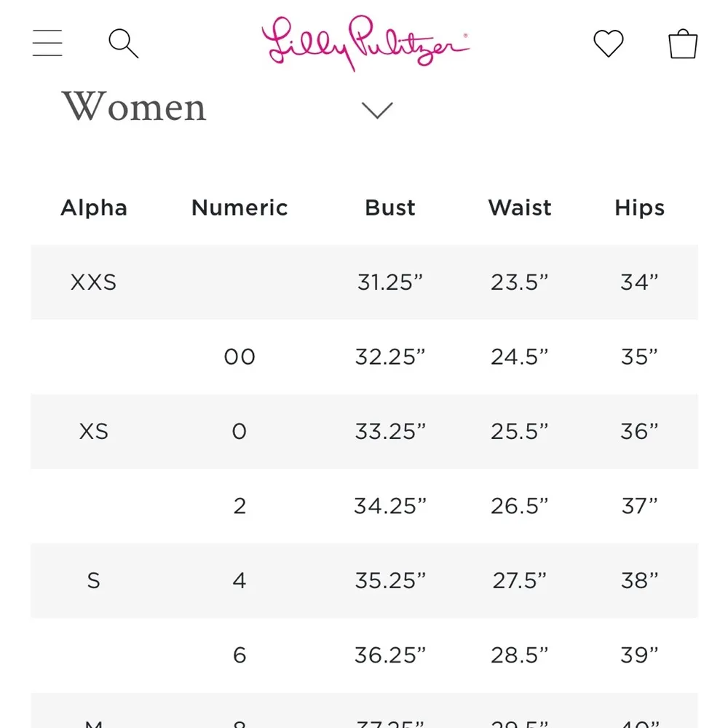Screen dimensions: 728x728
Task: Open the shopping bag icon
Action: pyautogui.click(x=683, y=44)
